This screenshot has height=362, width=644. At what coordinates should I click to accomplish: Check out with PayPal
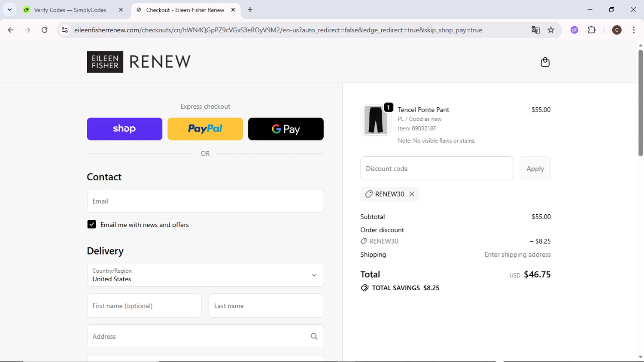205,129
